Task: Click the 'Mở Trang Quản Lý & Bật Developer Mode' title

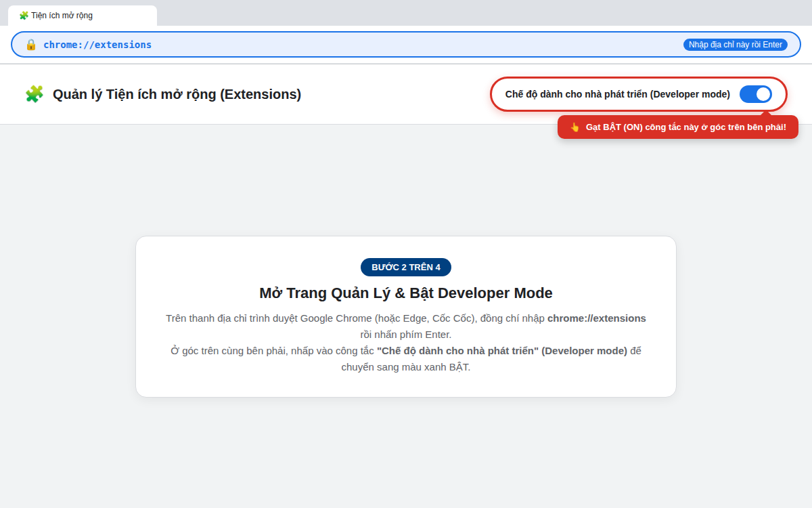Action: coord(406,293)
